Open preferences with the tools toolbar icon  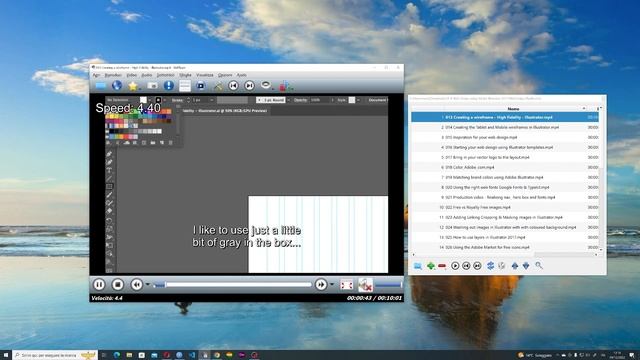pyautogui.click(x=218, y=86)
